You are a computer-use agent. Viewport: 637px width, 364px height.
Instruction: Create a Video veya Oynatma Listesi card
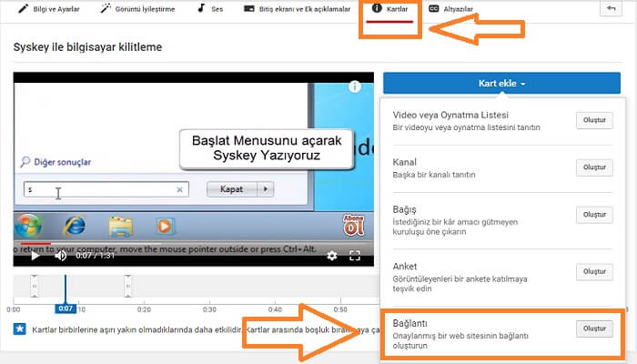click(x=594, y=120)
